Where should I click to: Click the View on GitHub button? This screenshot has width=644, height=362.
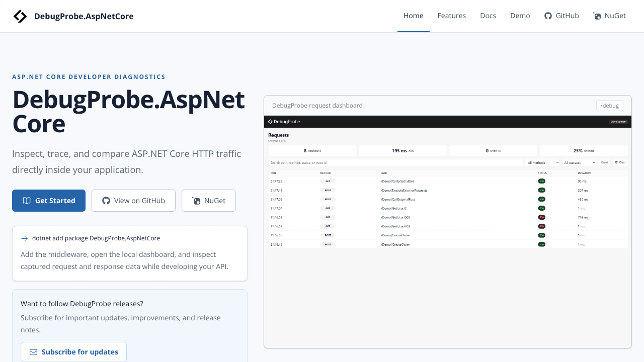pos(133,201)
